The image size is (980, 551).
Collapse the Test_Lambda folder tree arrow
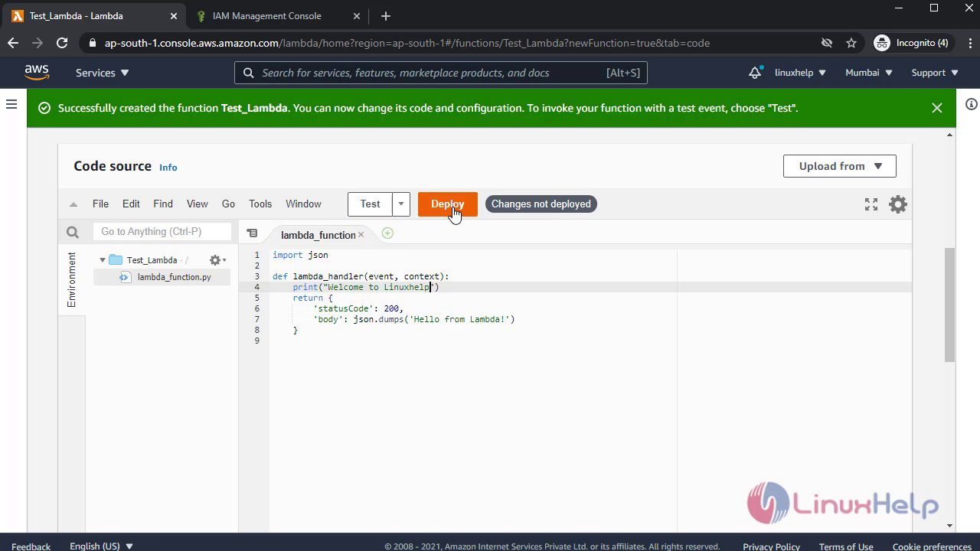pyautogui.click(x=102, y=260)
